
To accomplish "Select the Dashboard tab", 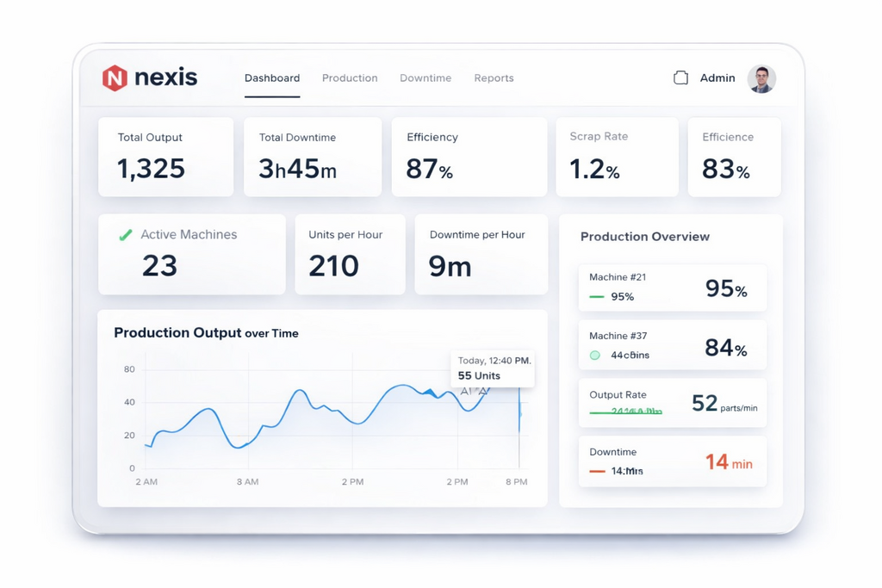I will coord(272,78).
